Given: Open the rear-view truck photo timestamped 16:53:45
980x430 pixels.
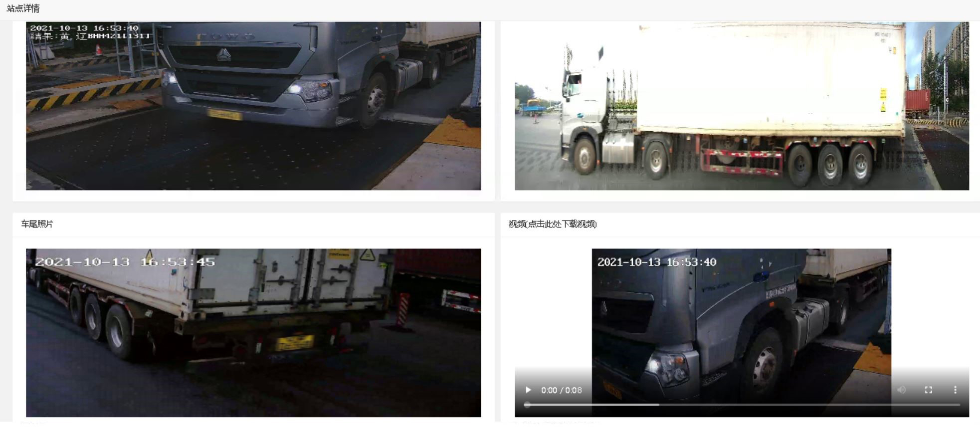Looking at the screenshot, I should pyautogui.click(x=253, y=333).
